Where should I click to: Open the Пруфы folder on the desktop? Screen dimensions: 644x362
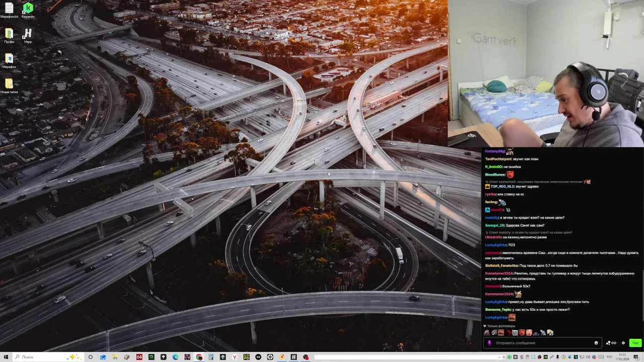point(9,36)
